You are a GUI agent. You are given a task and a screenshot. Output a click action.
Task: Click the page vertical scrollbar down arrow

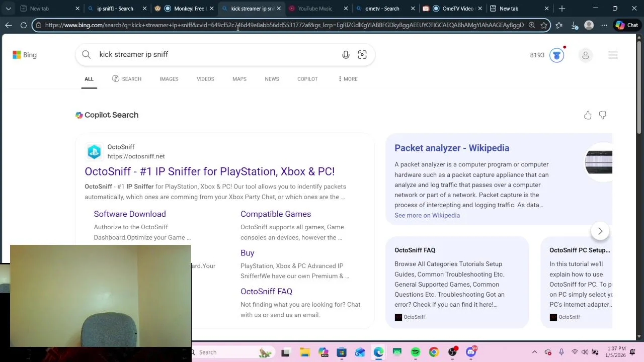(x=640, y=336)
